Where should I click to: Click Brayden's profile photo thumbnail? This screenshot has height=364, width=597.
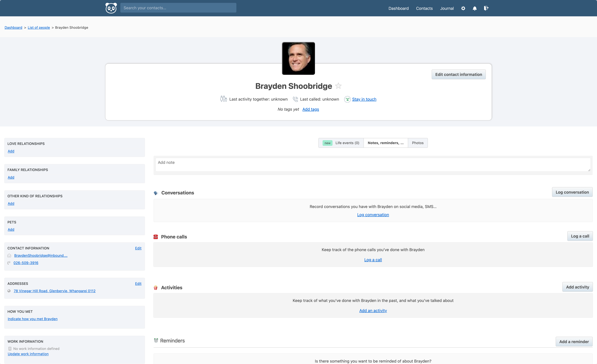click(298, 58)
